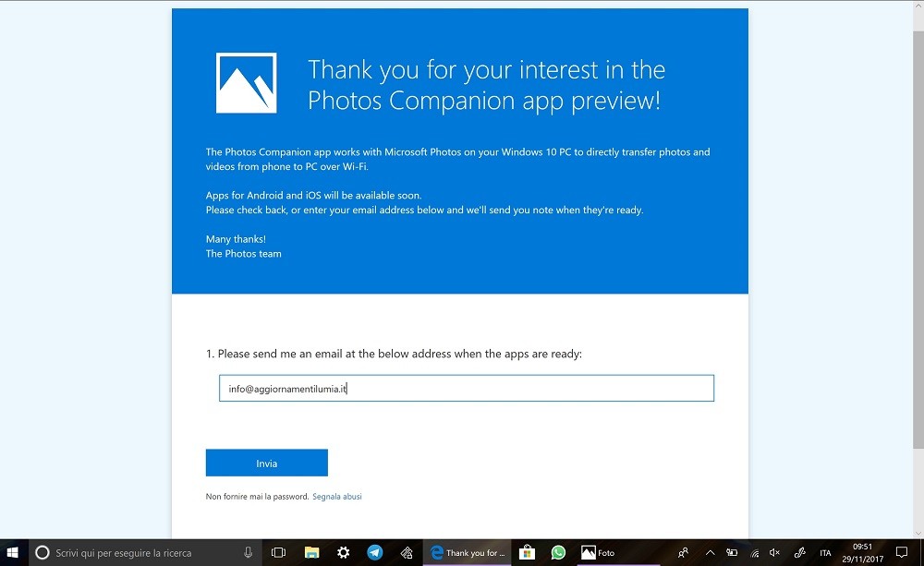Viewport: 924px width, 566px height.
Task: Switch to the Foto app window
Action: 599,553
